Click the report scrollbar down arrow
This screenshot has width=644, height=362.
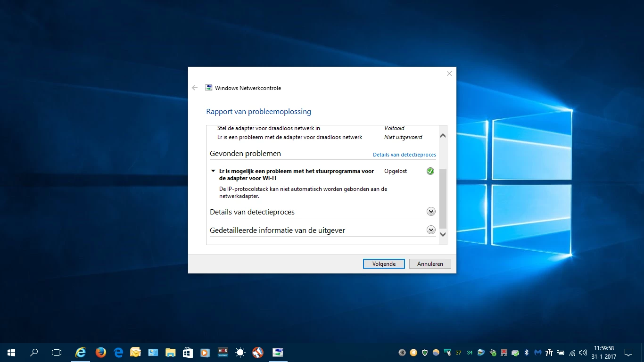click(x=443, y=234)
